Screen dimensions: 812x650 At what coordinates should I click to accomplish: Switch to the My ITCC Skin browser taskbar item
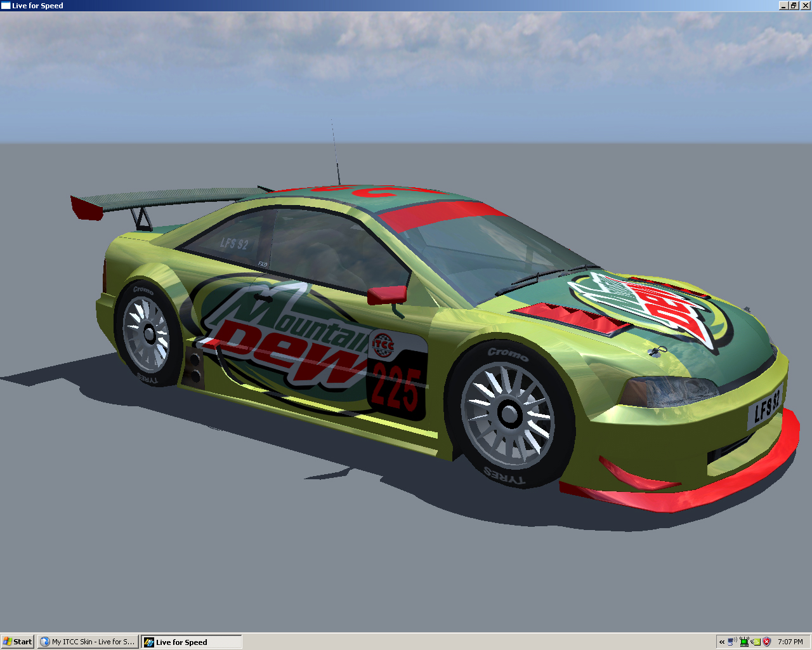(88, 642)
